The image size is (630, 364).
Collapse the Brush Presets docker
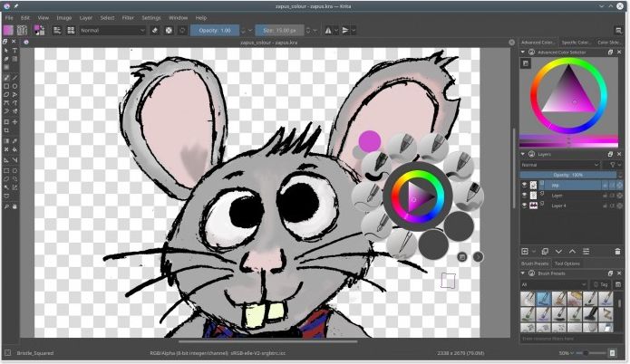click(523, 273)
